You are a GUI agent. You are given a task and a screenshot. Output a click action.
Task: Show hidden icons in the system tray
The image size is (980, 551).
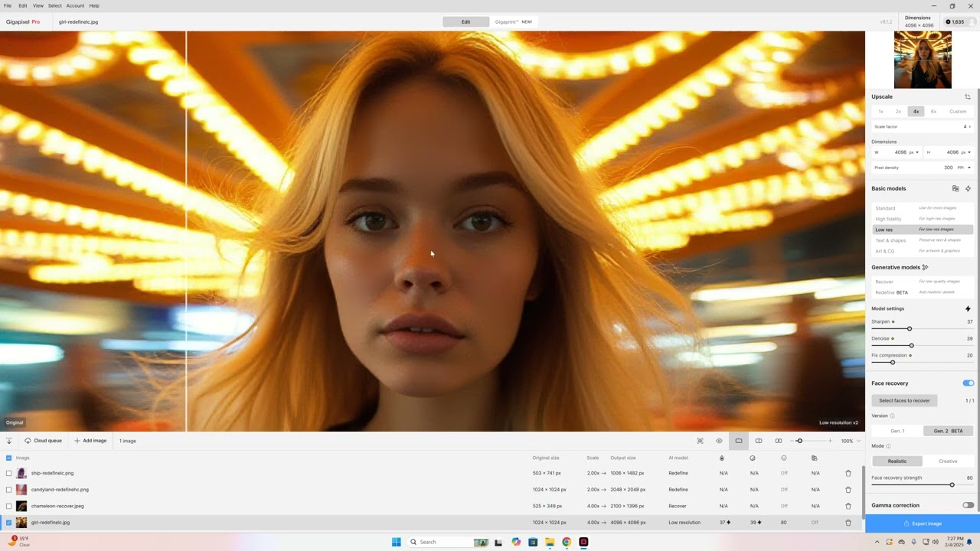877,542
